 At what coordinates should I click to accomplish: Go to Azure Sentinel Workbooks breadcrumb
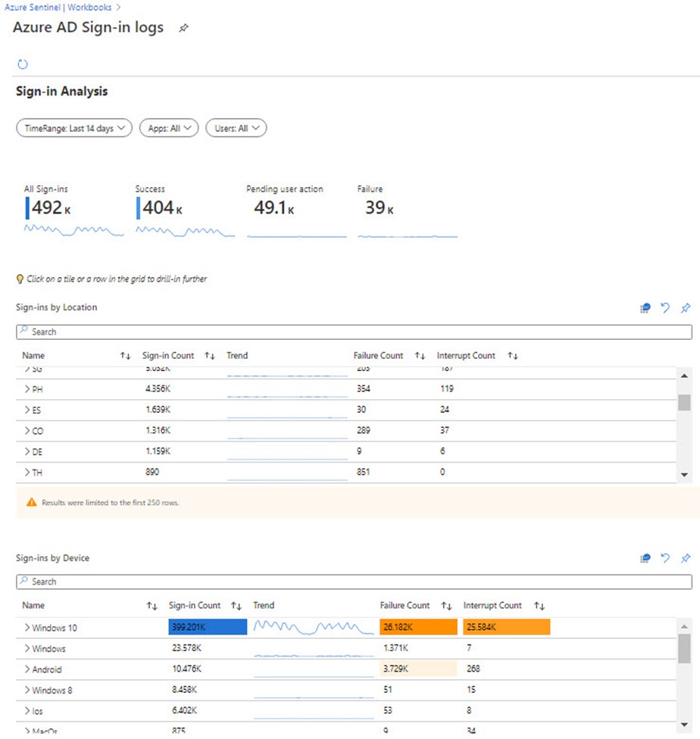point(56,8)
